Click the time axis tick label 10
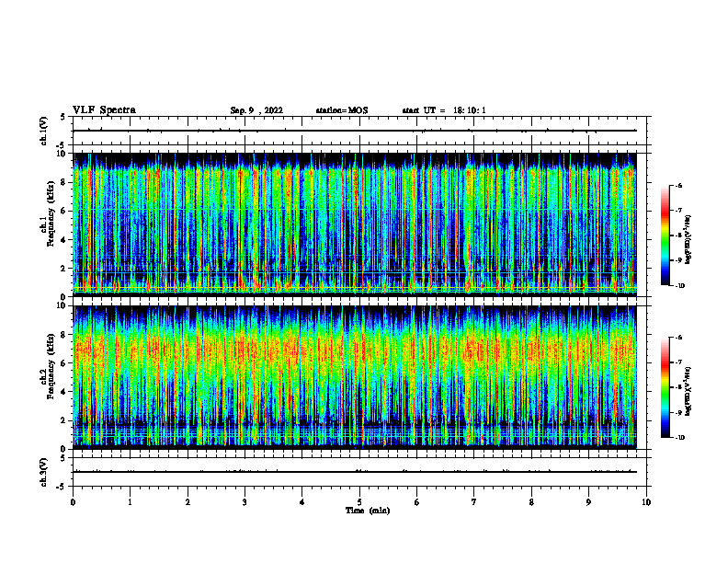The width and height of the screenshot is (728, 563). 646,502
